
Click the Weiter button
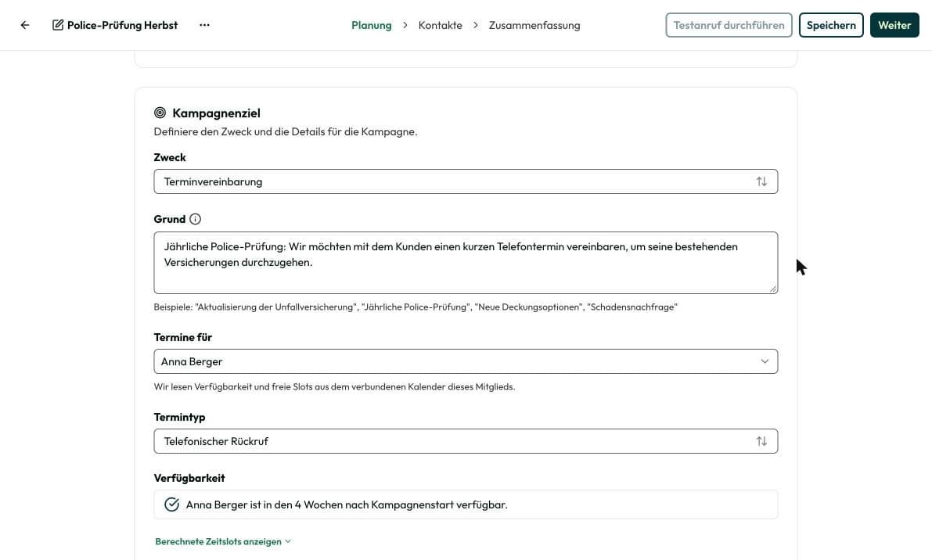pyautogui.click(x=894, y=25)
